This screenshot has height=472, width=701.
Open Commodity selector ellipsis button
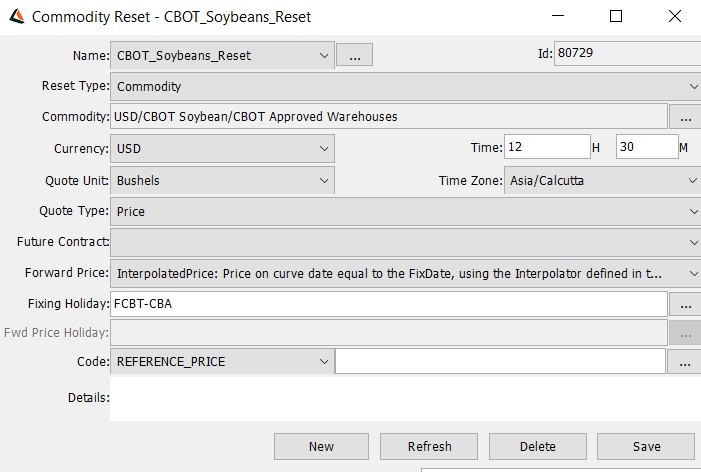coord(685,117)
